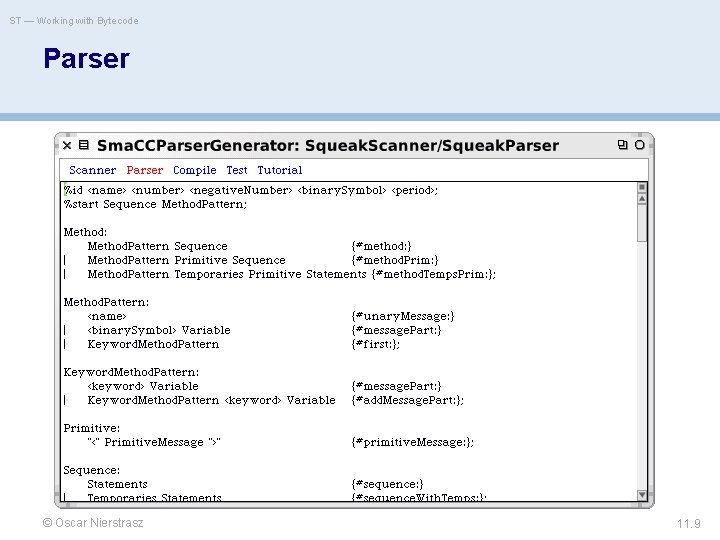Click the '{#methodTempsPrim:};' action text
This screenshot has height=540, width=720.
click(434, 274)
